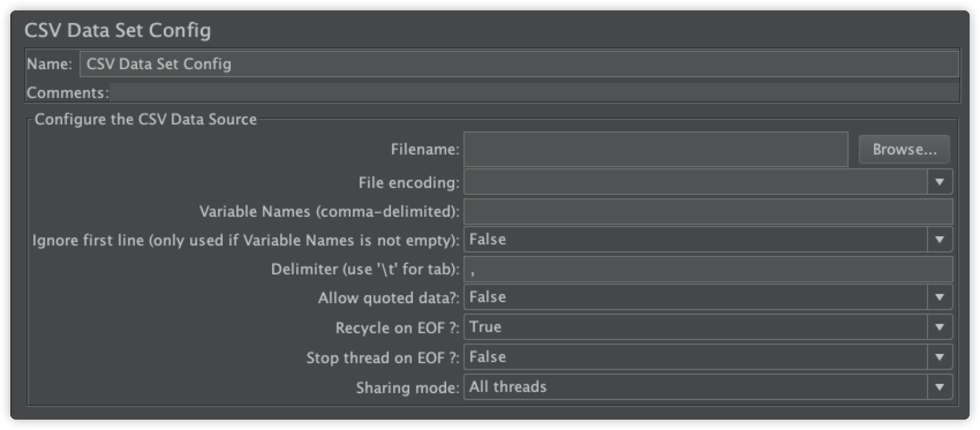Highlight the CSV Data Set Config name text
Screen dimensions: 980x430
pyautogui.click(x=159, y=65)
